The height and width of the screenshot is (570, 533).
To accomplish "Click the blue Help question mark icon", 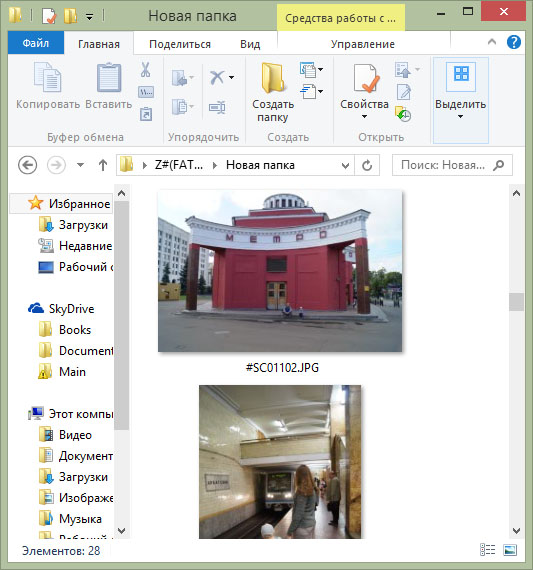I will click(x=514, y=43).
